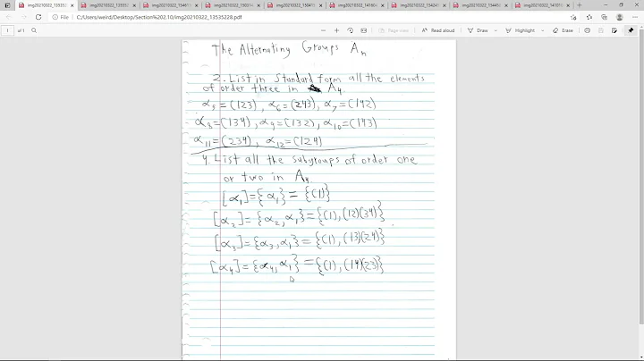
Task: Activate the Highlight tool
Action: tap(520, 30)
